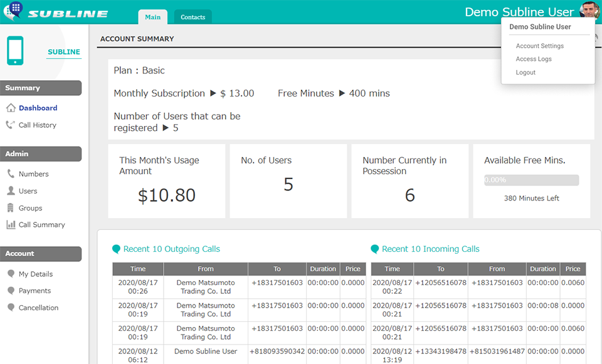
Task: Open the Cancellation link
Action: tap(38, 308)
